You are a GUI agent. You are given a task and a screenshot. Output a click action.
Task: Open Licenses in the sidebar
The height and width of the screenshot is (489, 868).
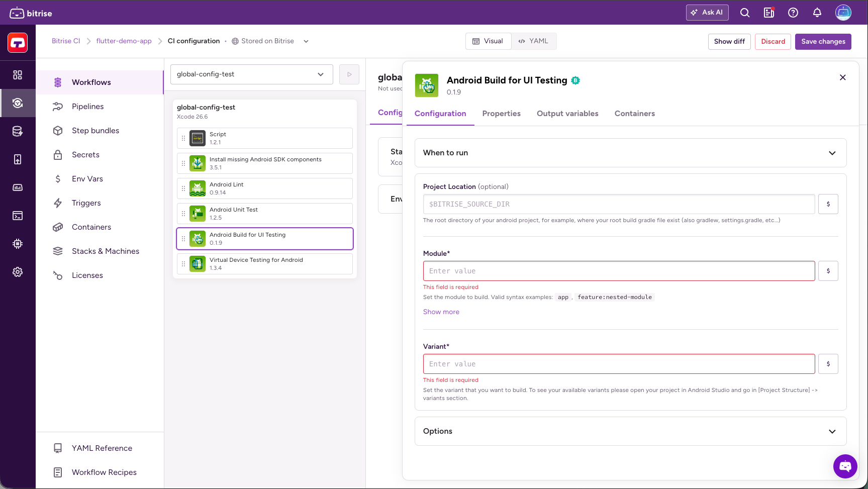pos(100,275)
